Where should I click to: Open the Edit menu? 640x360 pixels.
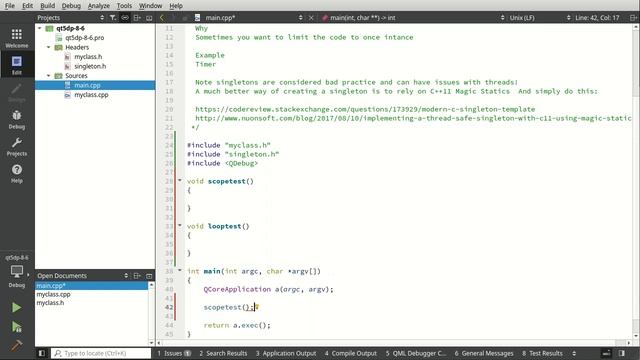pos(27,6)
